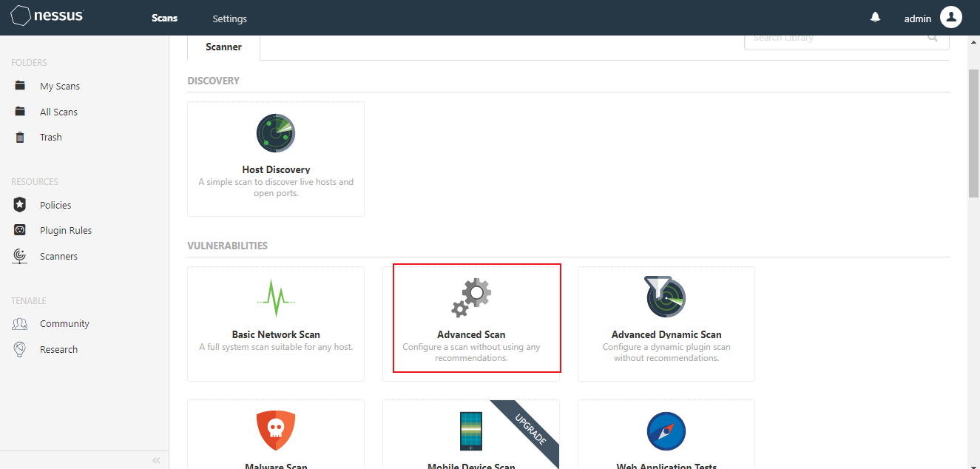Select the Malware Scan skull icon
980x469 pixels.
276,432
